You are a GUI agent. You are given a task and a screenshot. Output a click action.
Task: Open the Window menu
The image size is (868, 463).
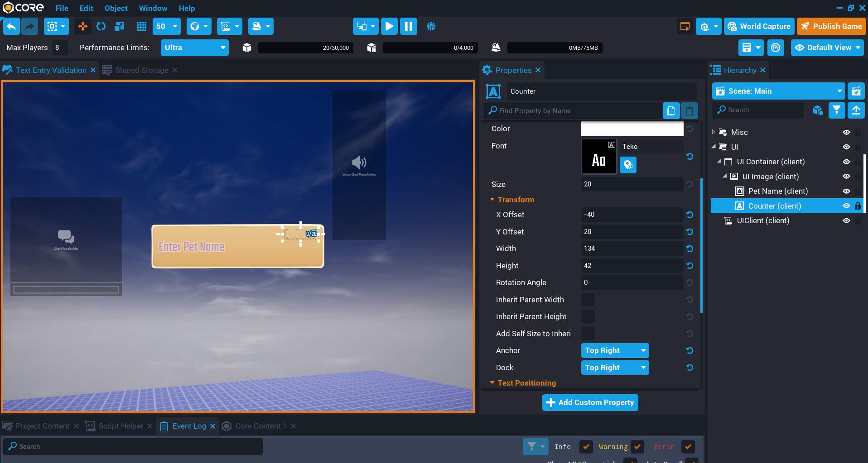click(153, 8)
